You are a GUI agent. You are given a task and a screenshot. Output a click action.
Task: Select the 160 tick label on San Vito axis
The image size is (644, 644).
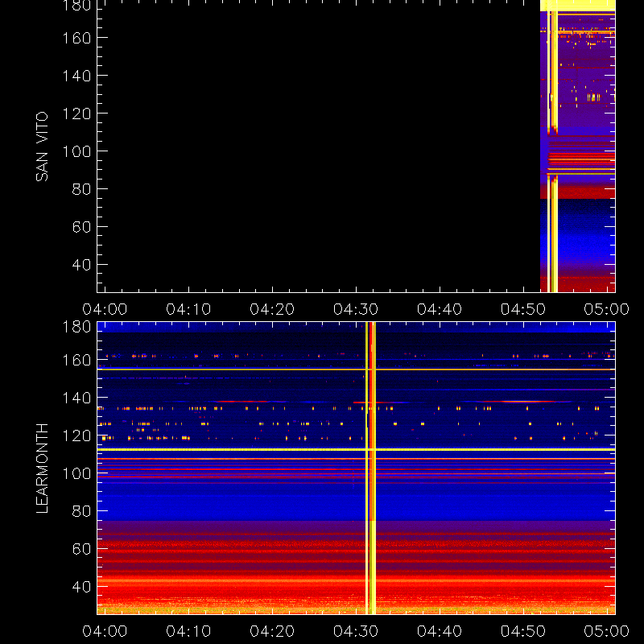tap(76, 38)
